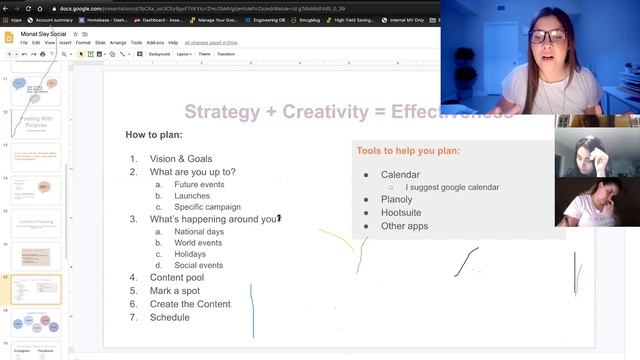Click the docs.google.com address bar
The image size is (640, 360).
coord(202,9)
